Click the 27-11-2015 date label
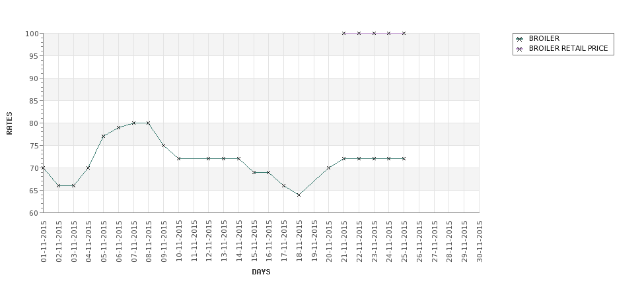The width and height of the screenshot is (644, 283). (435, 241)
